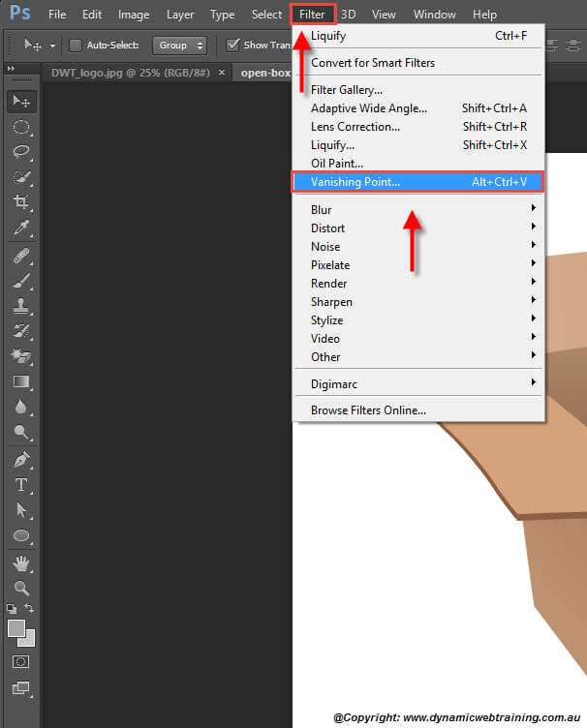The image size is (587, 728).
Task: Close the DWT_logo.jpg tab
Action: [x=222, y=73]
